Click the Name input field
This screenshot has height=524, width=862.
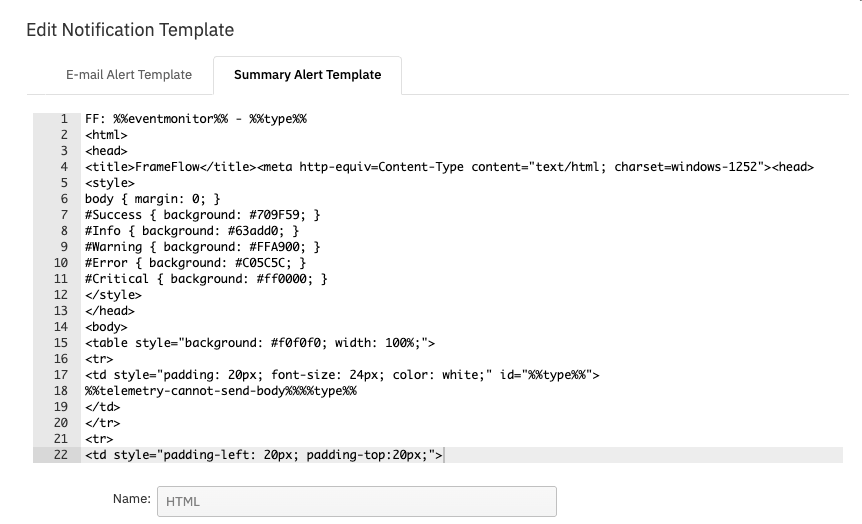[357, 501]
